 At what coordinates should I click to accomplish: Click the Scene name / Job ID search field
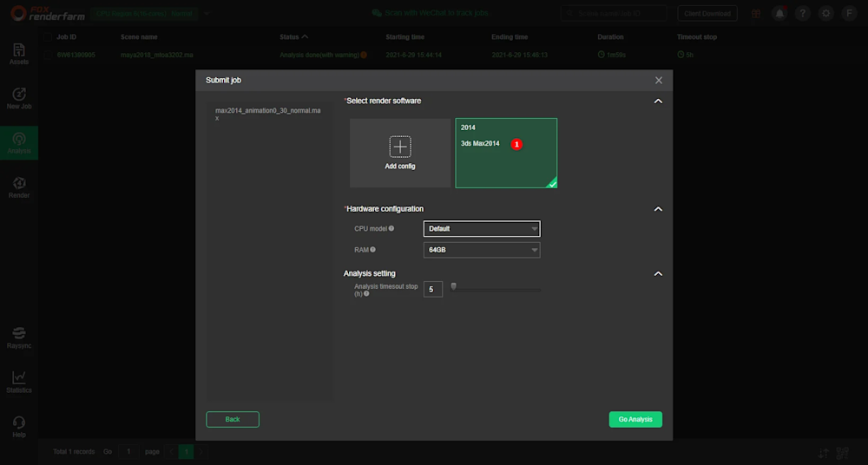(x=614, y=13)
